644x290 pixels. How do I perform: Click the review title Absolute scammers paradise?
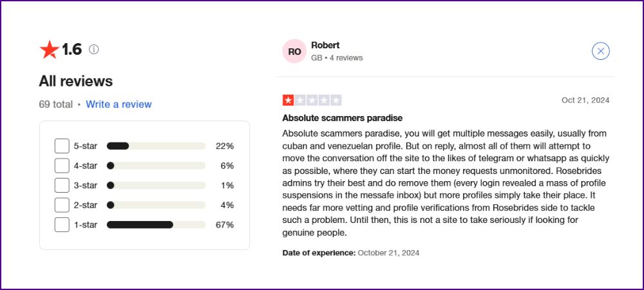[342, 119]
